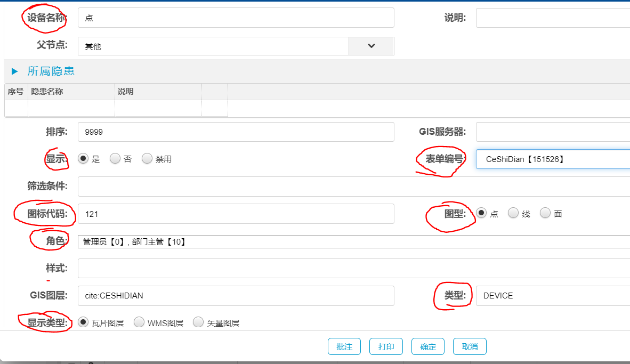Select 矢量图层 display type

198,322
